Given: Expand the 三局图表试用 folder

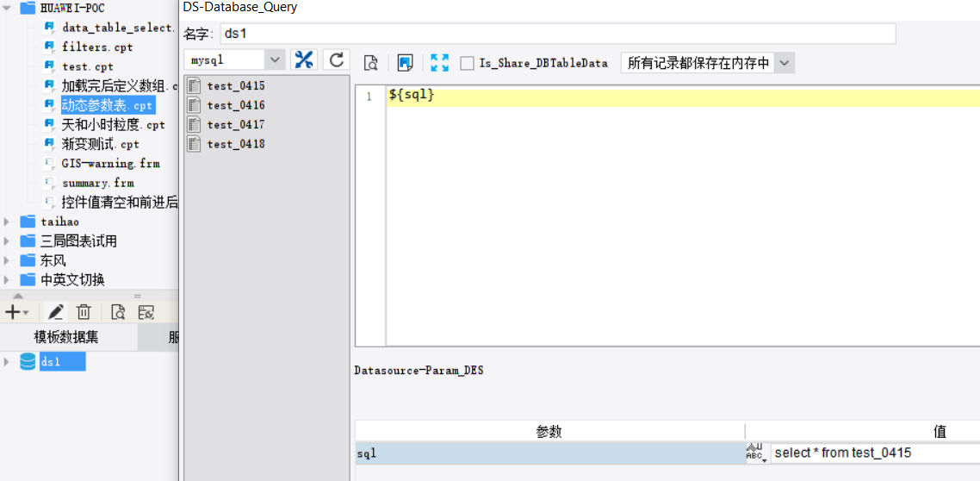Looking at the screenshot, I should tap(8, 240).
